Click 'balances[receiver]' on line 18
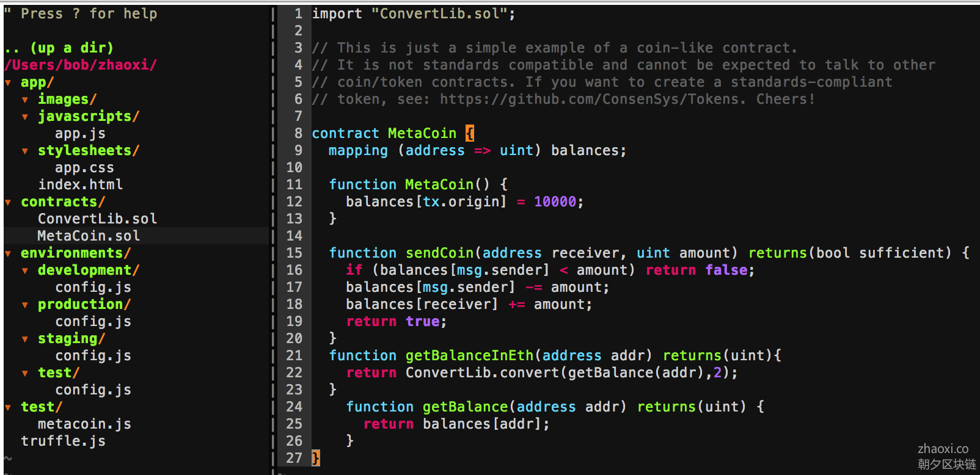The image size is (980, 475). tap(422, 304)
